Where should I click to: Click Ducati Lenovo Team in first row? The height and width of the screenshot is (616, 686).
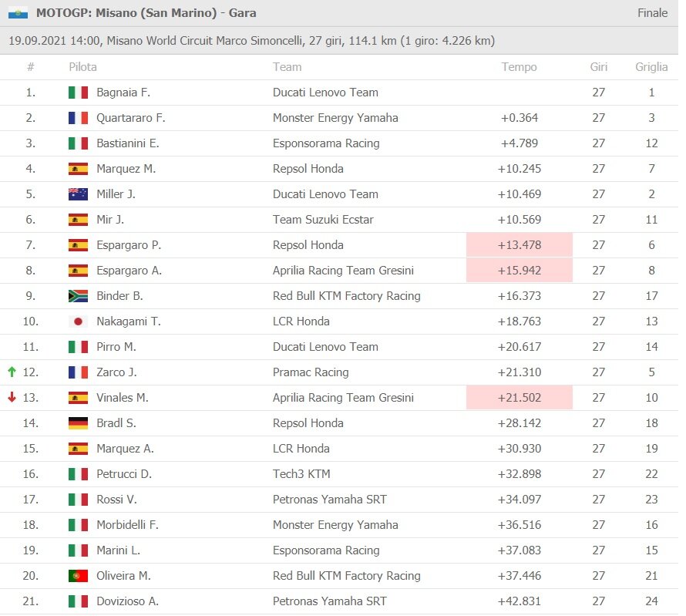coord(325,93)
